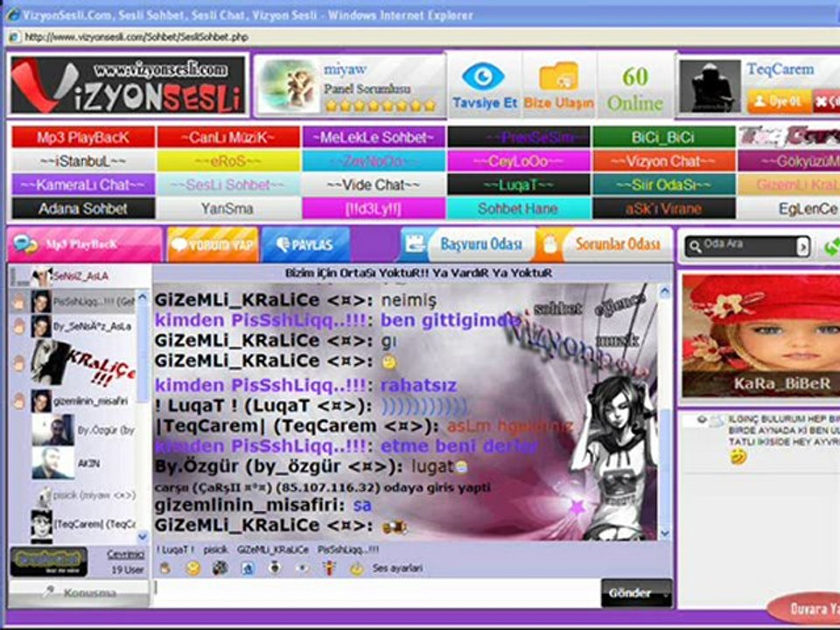This screenshot has width=840, height=630.
Task: Click the small eye icon in chat toolbar
Action: pyautogui.click(x=303, y=567)
